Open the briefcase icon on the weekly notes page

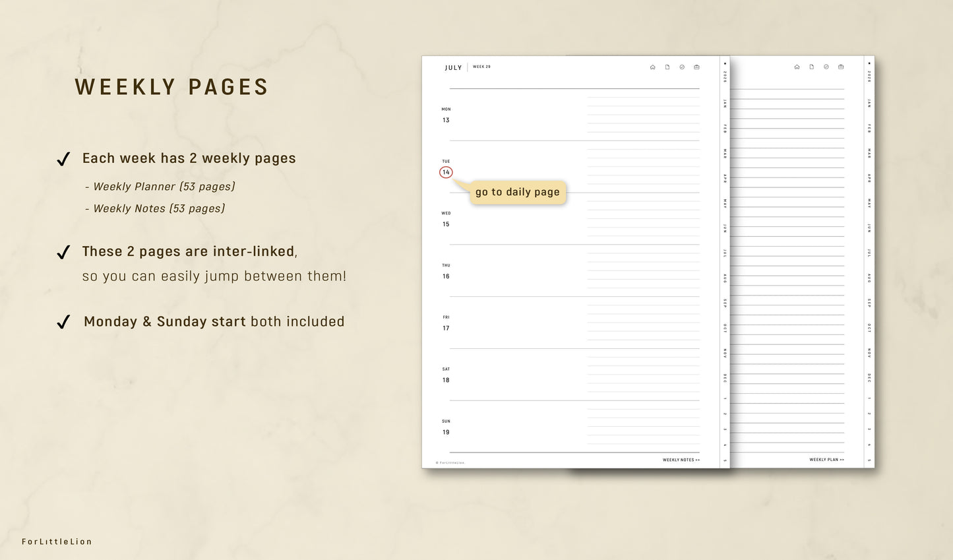coord(840,67)
